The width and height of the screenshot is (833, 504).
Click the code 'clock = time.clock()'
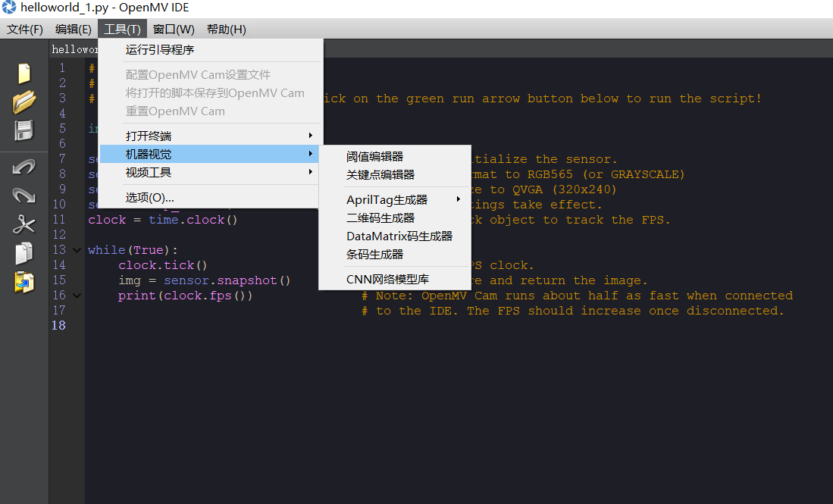tap(162, 220)
